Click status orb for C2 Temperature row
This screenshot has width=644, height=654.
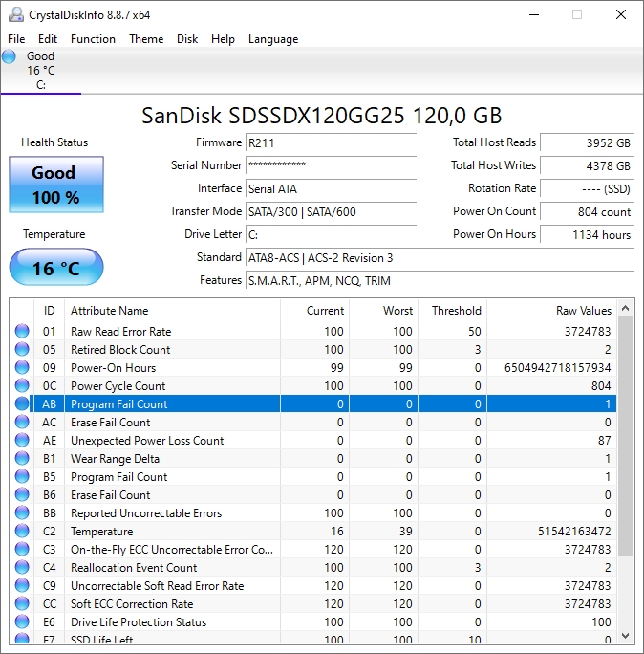pos(22,531)
